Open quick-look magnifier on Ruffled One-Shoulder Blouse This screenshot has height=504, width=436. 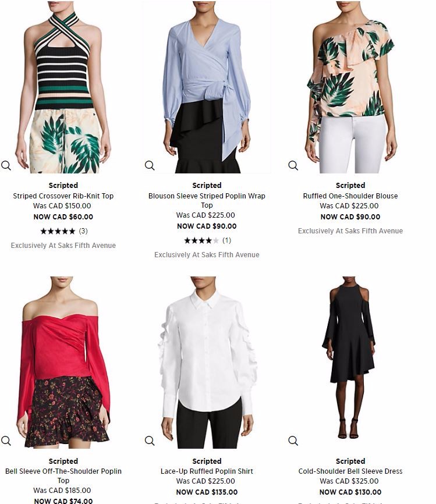(x=293, y=165)
